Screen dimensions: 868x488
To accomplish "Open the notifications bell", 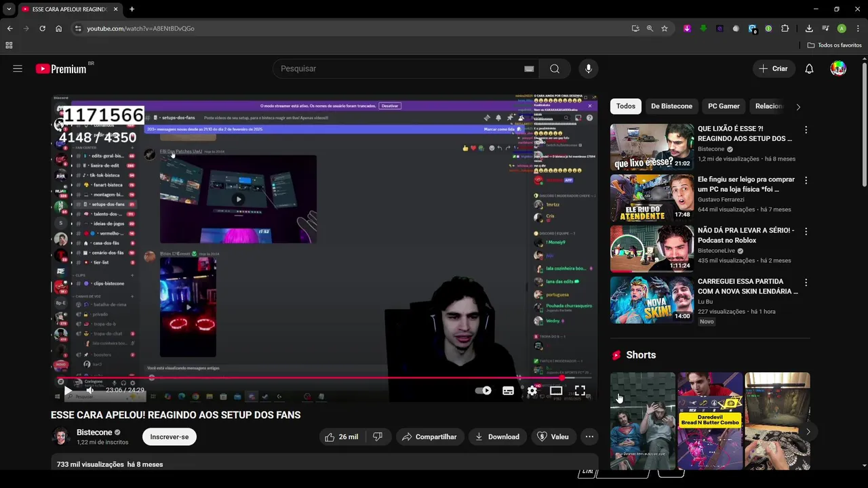I will tap(809, 68).
